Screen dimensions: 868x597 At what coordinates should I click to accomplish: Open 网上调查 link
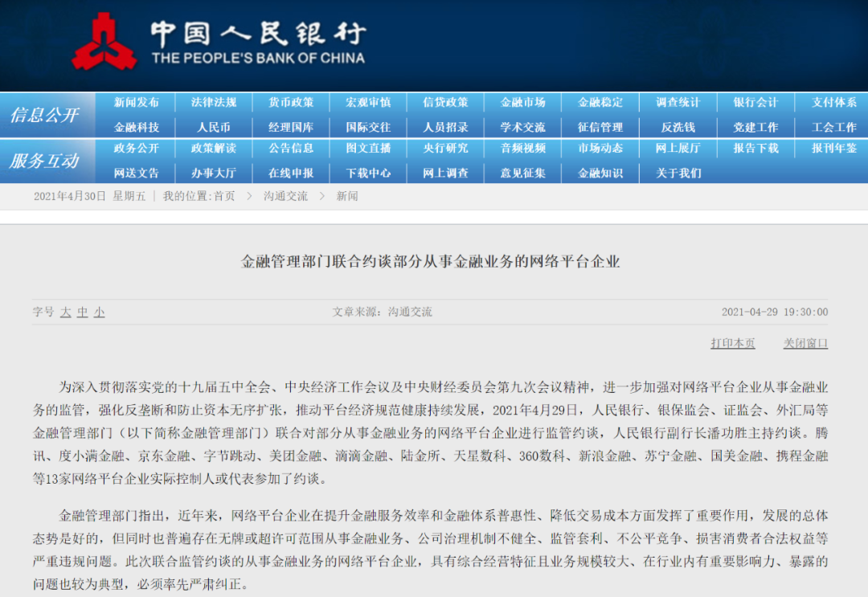[x=445, y=174]
